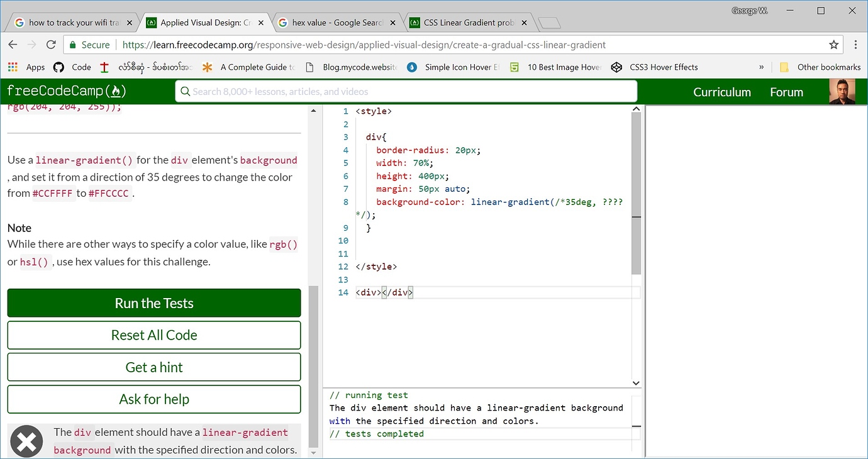This screenshot has width=868, height=459.
Task: Click the user profile avatar photo
Action: tap(842, 91)
